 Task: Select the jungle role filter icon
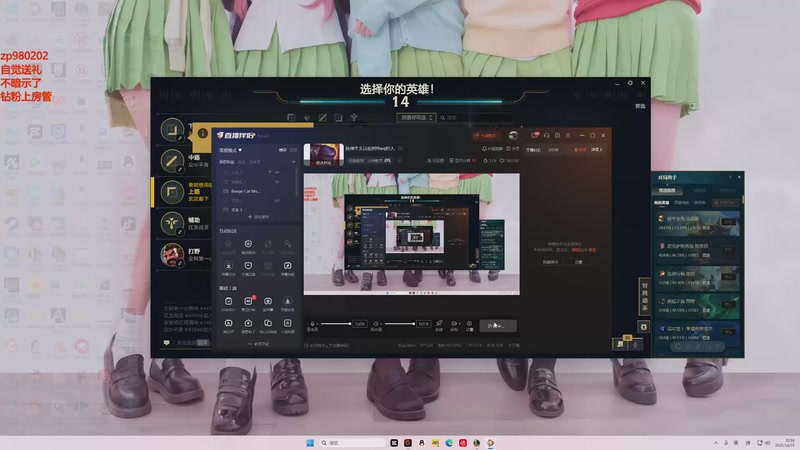pyautogui.click(x=307, y=117)
